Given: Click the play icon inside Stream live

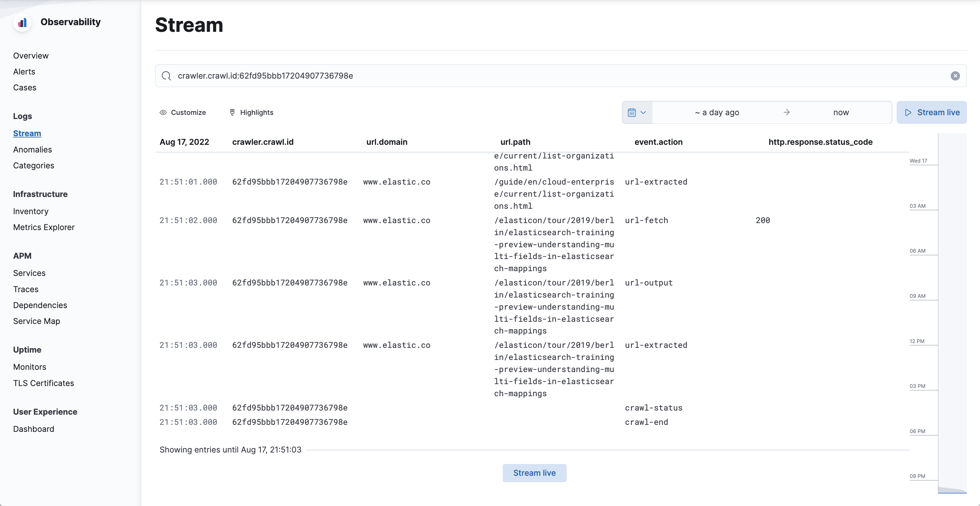Looking at the screenshot, I should 908,112.
